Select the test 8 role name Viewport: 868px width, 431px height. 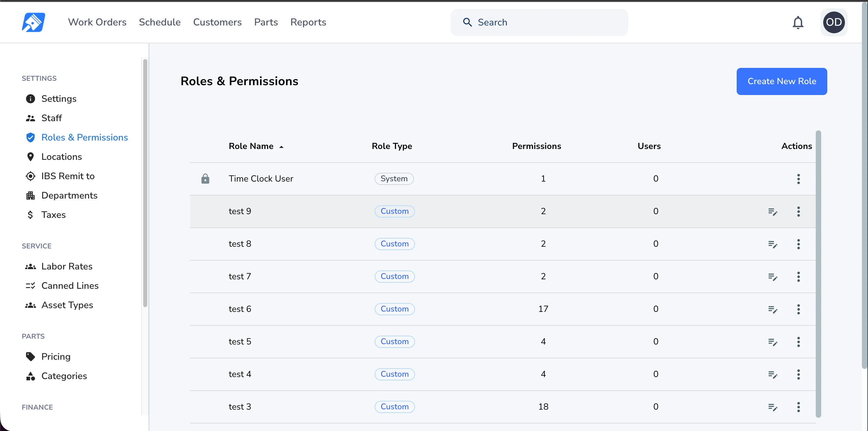[240, 244]
